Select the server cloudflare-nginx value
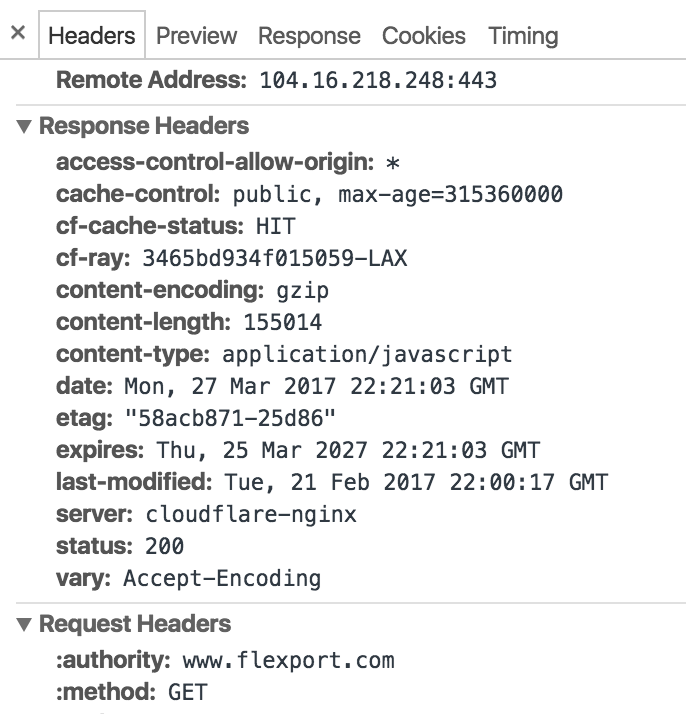Viewport: 686px width, 714px height. click(251, 515)
